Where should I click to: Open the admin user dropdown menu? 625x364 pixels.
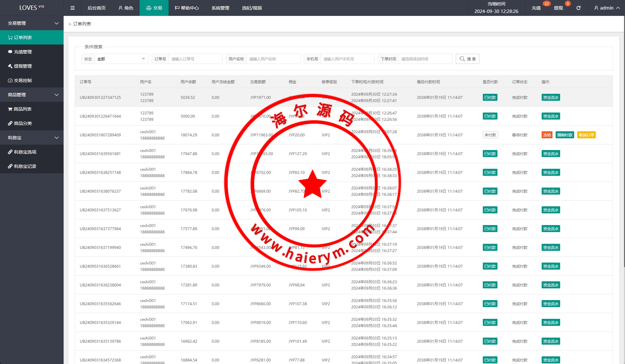tap(607, 8)
